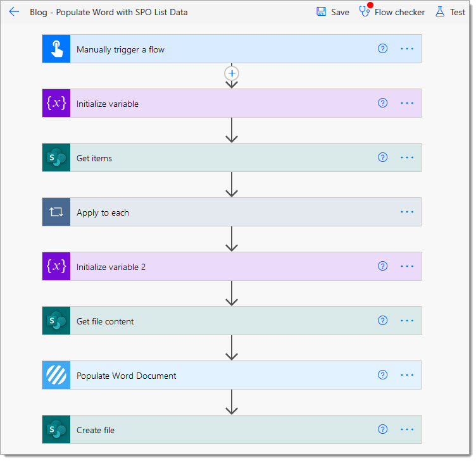476x461 pixels.
Task: Open the ellipsis menu for Initialize variable
Action: pos(407,103)
